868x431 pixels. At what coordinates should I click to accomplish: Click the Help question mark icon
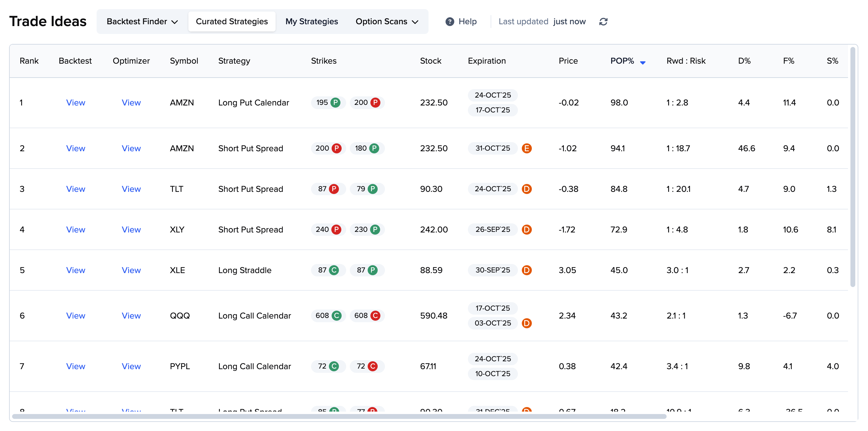tap(449, 22)
